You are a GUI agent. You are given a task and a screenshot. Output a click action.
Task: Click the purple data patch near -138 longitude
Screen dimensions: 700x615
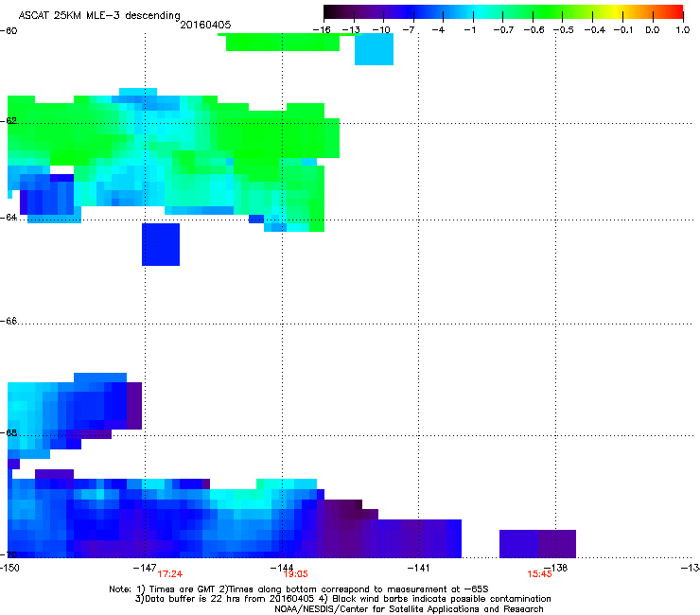[537, 543]
